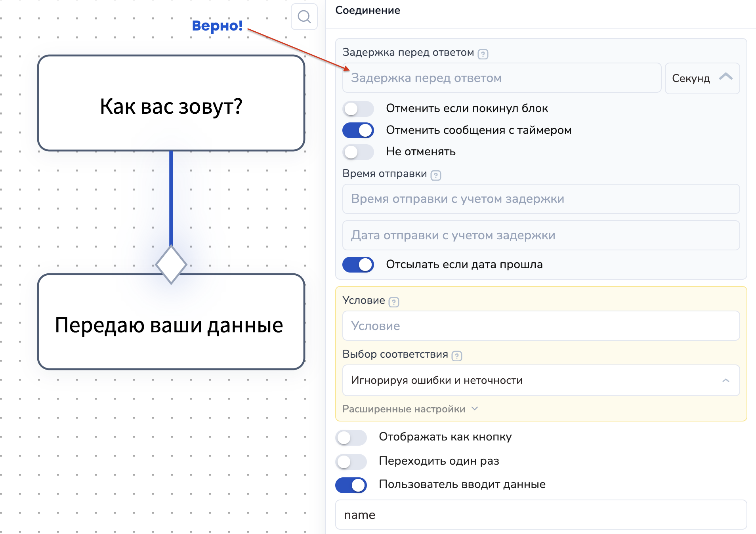Viewport: 756px width, 534px height.
Task: Turn on Переходить один раз toggle
Action: point(351,461)
